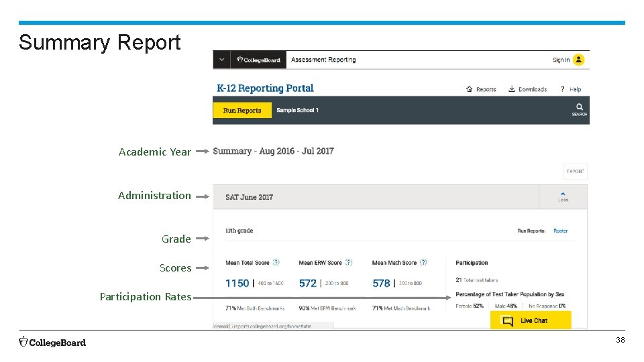Click the yellow user profile icon
644x362 pixels.
(579, 60)
